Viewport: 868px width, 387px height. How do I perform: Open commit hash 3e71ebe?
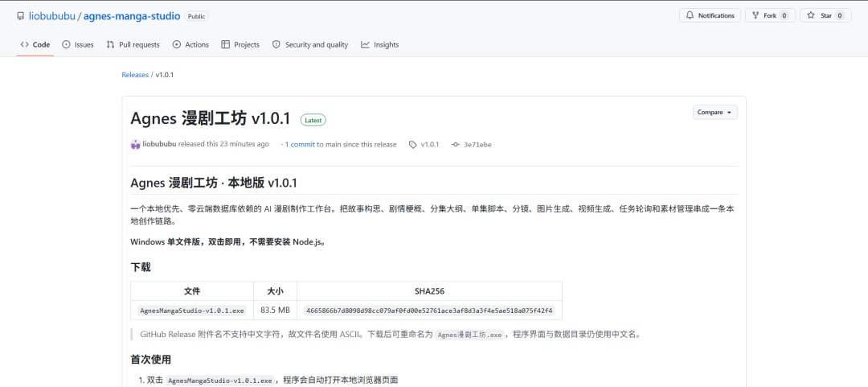[x=477, y=145]
